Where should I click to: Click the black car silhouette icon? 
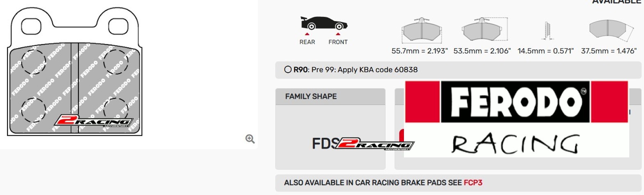(324, 23)
